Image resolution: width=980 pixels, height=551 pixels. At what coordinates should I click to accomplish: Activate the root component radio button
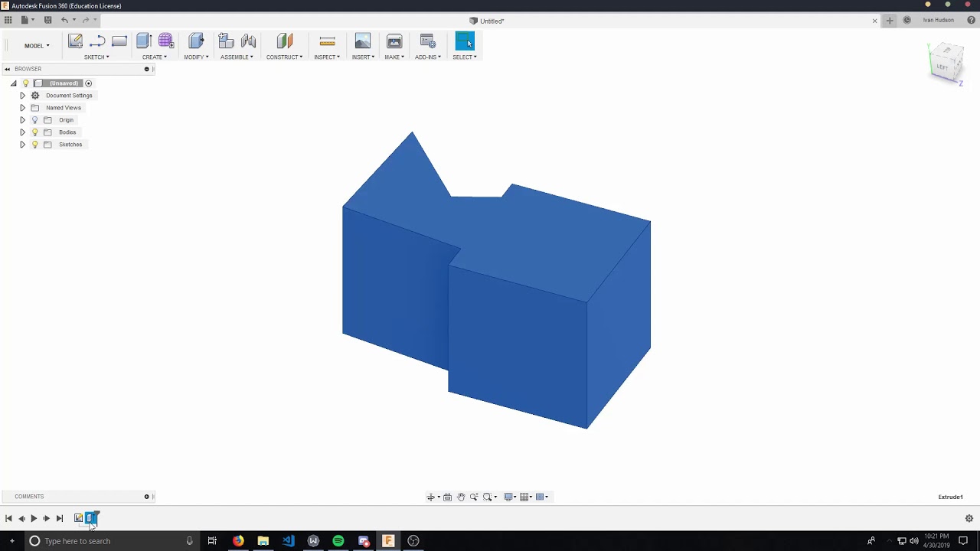89,83
